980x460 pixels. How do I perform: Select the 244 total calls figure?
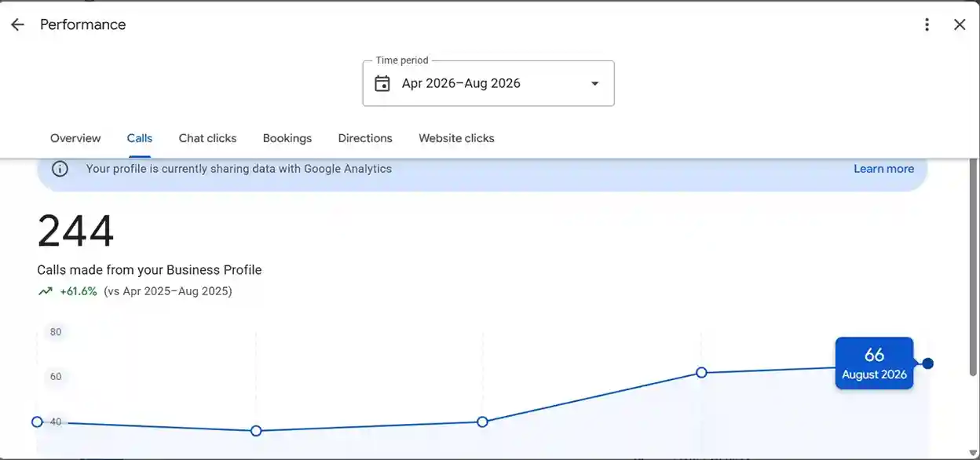(75, 232)
